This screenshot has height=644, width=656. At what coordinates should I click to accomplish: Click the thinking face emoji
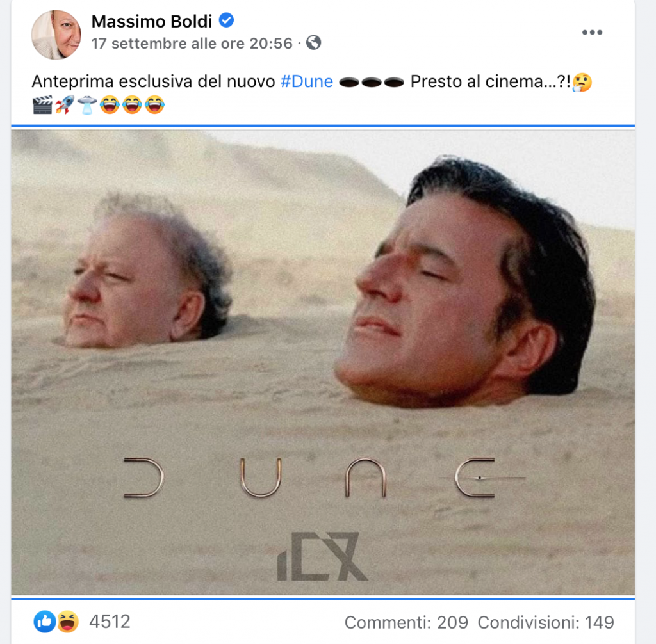[x=582, y=82]
